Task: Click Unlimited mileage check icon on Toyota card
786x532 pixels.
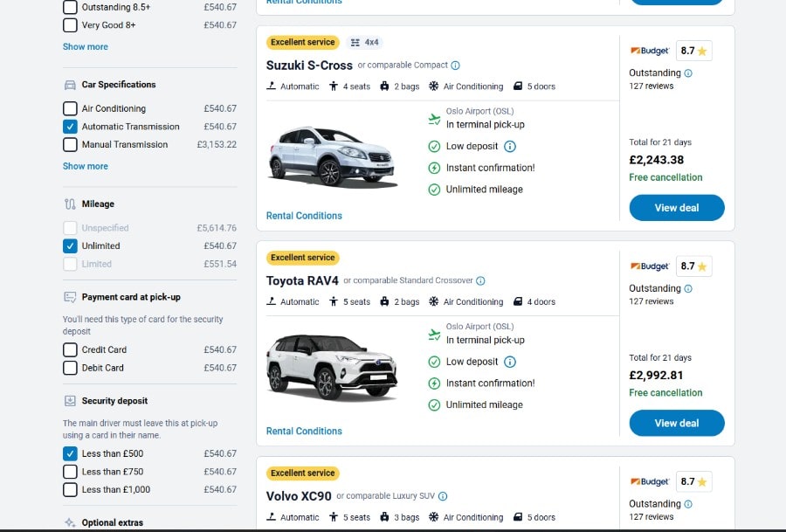Action: (434, 405)
